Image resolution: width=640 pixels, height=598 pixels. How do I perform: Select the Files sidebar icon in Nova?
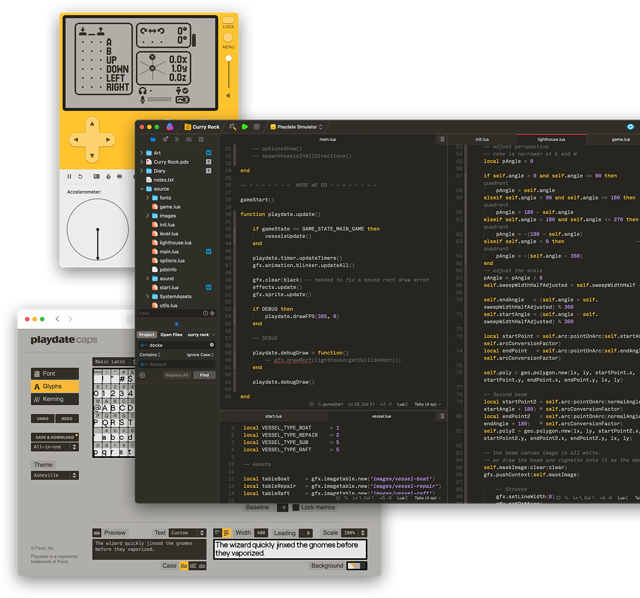coord(153,139)
